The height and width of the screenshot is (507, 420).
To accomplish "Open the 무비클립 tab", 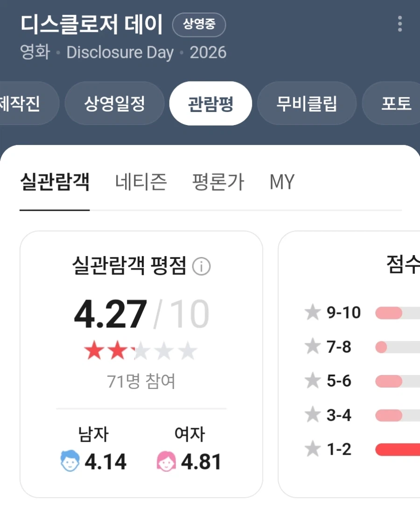I will click(307, 104).
